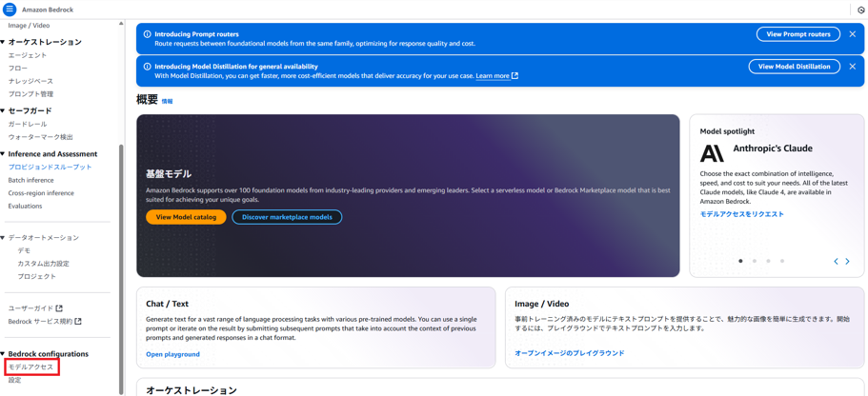Click info icon on Model Distillation banner
This screenshot has width=868, height=396.
[x=148, y=67]
